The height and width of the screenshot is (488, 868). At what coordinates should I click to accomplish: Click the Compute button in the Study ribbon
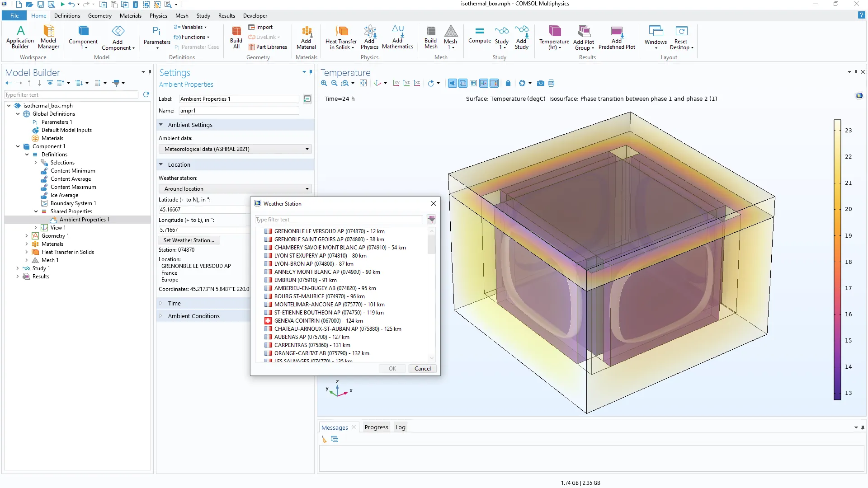pos(479,36)
